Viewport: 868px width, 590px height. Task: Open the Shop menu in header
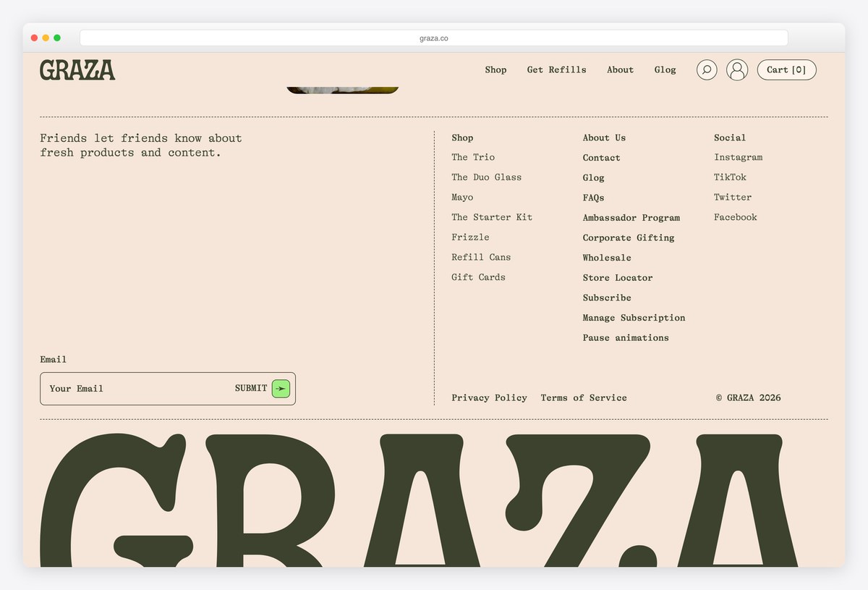coord(495,69)
